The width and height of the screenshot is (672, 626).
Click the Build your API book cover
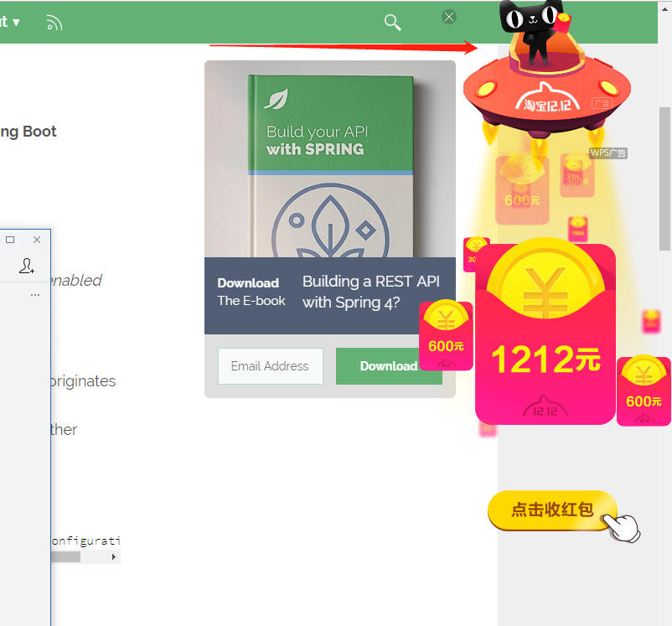(x=330, y=165)
